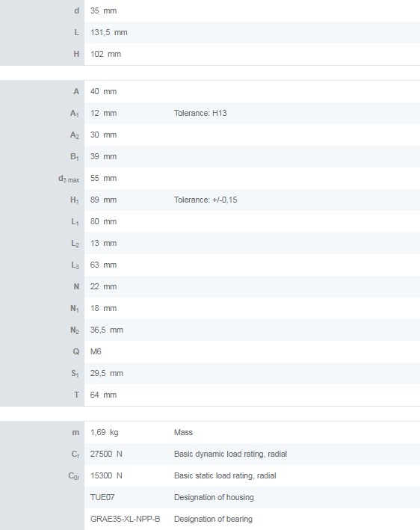Click the Q thread size M6
This screenshot has width=420, height=530.
coord(96,351)
